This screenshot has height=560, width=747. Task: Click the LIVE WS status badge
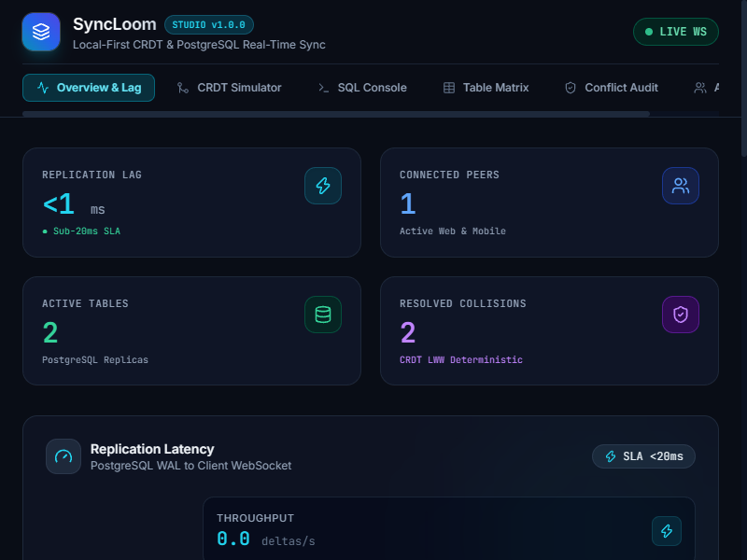click(675, 32)
